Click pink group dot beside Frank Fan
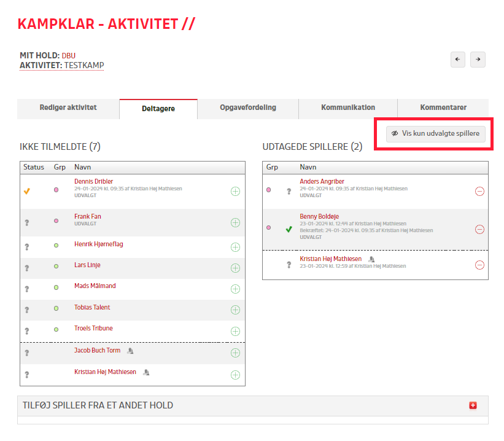 [56, 221]
